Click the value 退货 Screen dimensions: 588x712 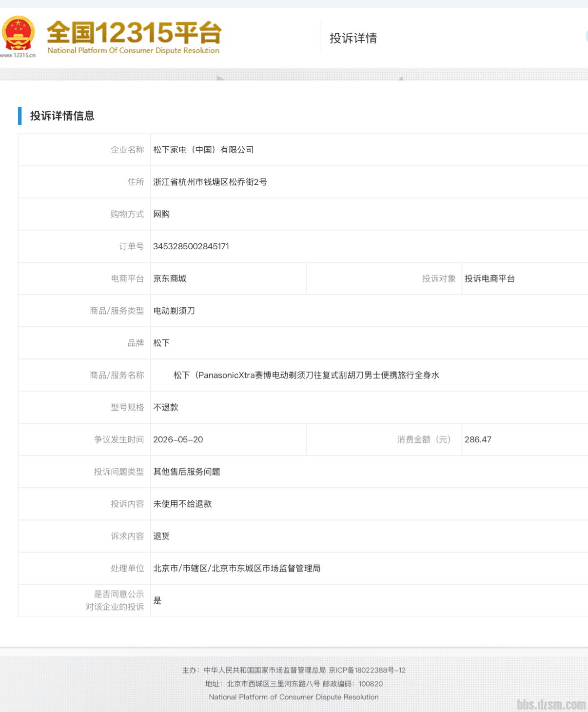point(161,536)
